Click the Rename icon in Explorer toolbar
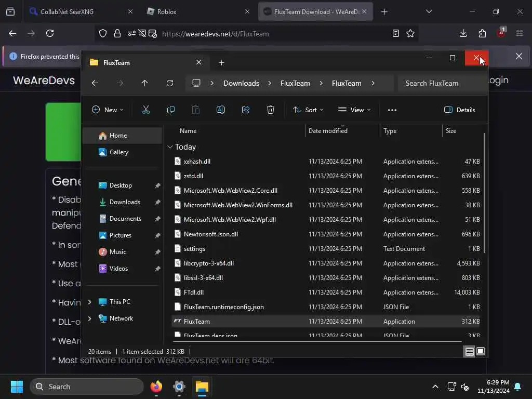 220,110
